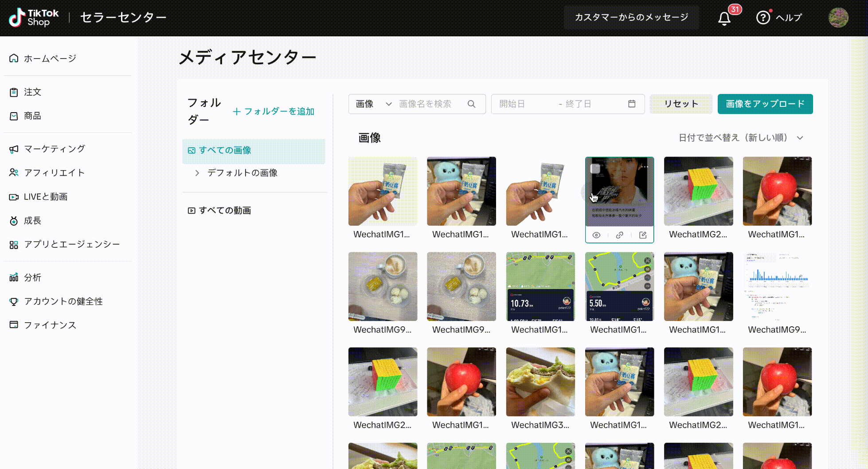Click the WechatIMG3... image name
Image resolution: width=868 pixels, height=469 pixels.
coord(540,425)
